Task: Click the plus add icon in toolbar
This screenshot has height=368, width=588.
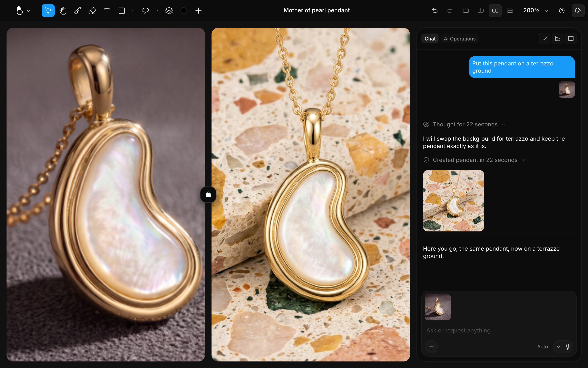Action: 198,10
